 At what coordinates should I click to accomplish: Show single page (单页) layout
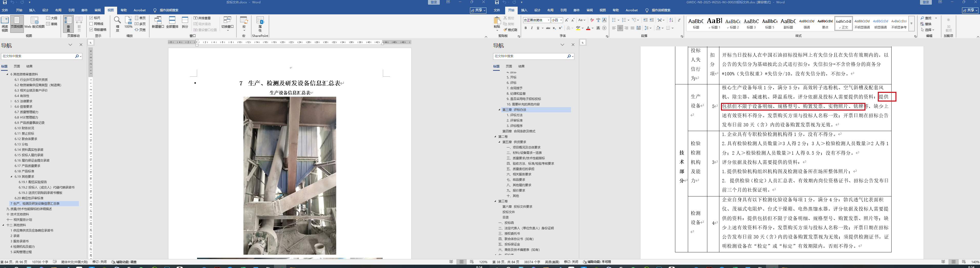pyautogui.click(x=140, y=18)
